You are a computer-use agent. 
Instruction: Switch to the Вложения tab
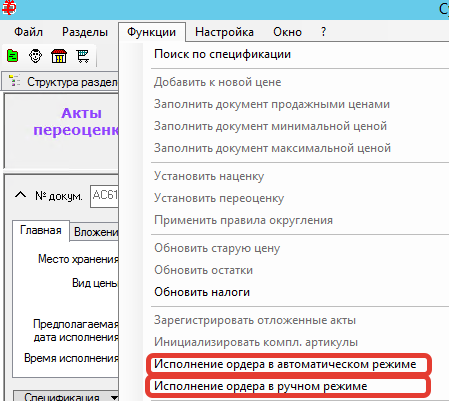click(x=95, y=232)
